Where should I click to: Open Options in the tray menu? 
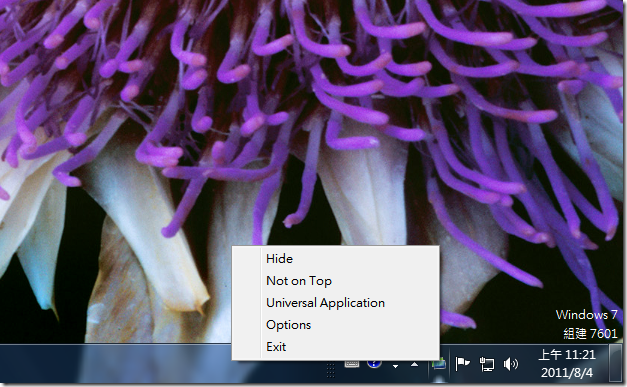tap(336, 325)
